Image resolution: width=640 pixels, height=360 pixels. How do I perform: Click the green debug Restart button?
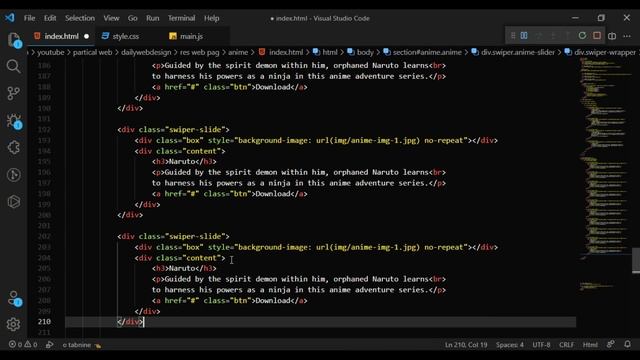pos(582,36)
